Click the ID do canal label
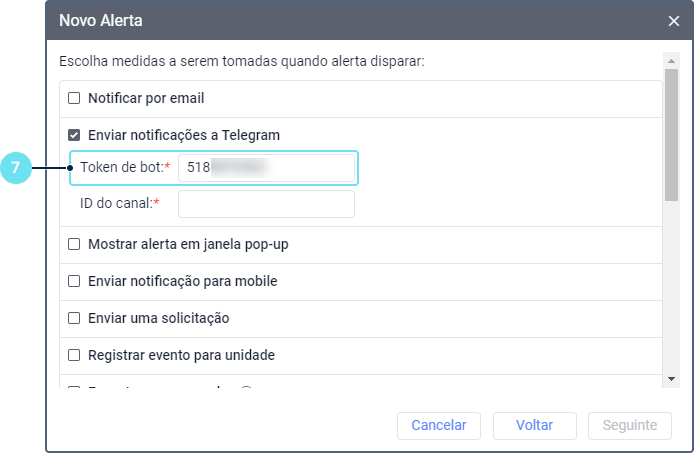 120,203
